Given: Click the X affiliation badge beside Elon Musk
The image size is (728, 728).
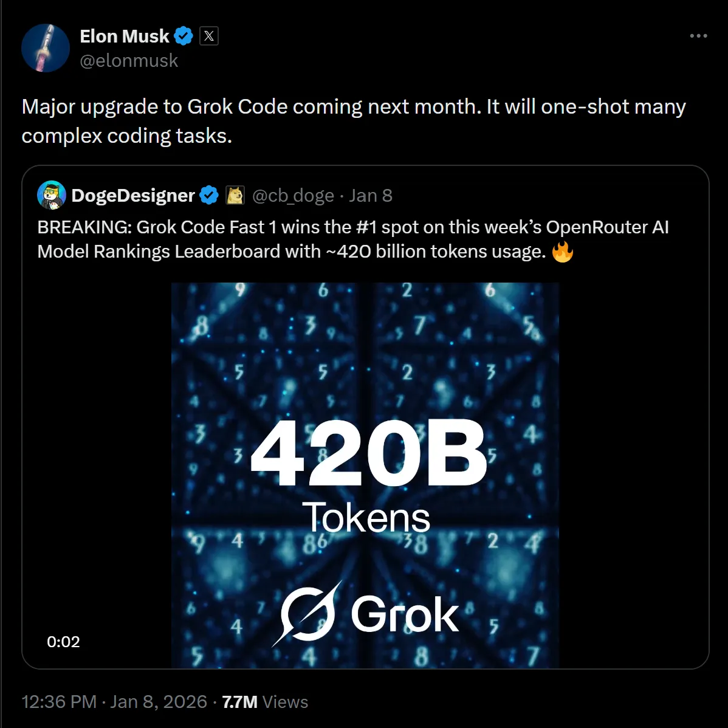Looking at the screenshot, I should (208, 35).
